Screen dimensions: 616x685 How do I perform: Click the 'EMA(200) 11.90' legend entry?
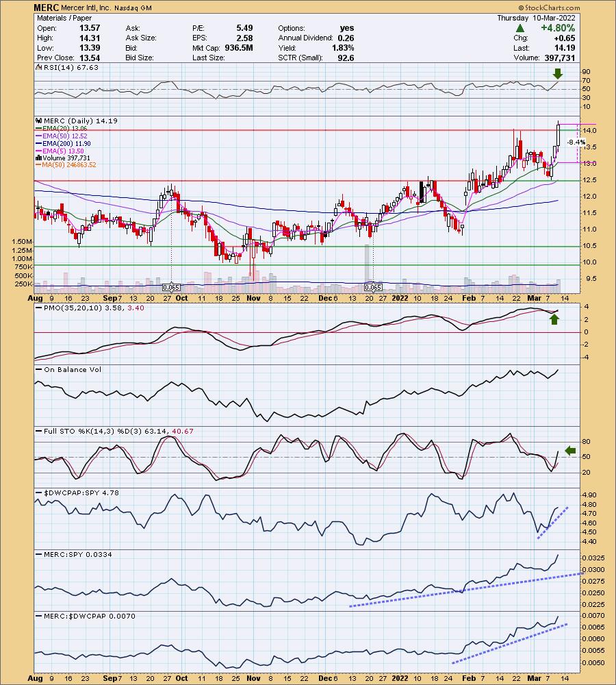click(x=66, y=143)
